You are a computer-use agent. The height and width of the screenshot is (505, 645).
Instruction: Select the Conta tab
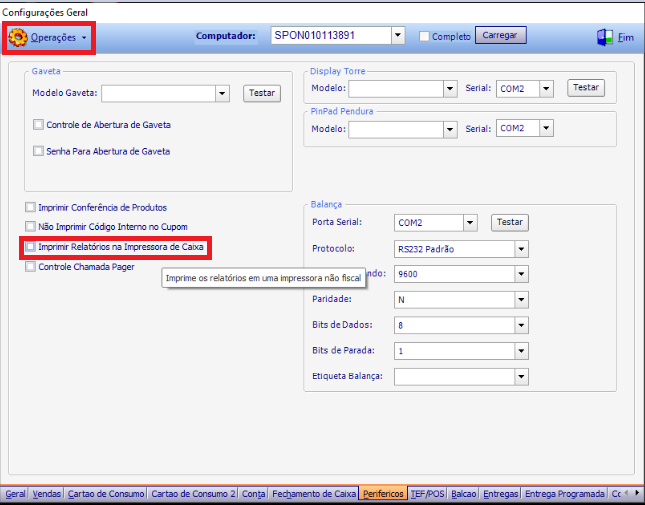tap(253, 493)
